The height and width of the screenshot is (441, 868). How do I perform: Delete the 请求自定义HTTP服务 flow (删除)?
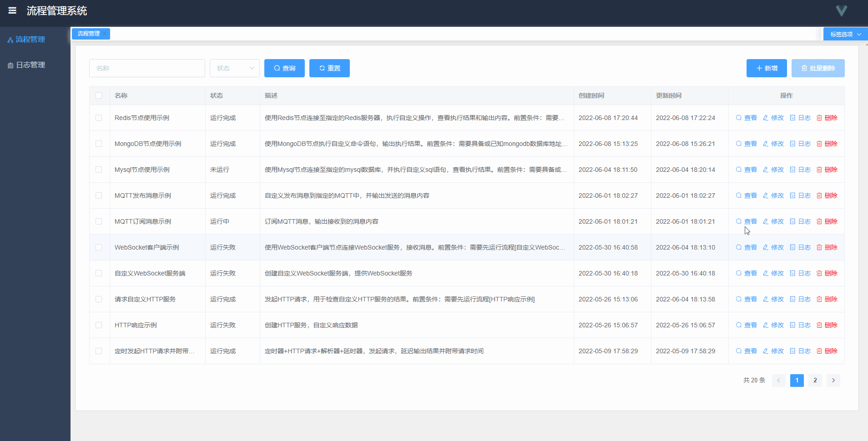(827, 299)
